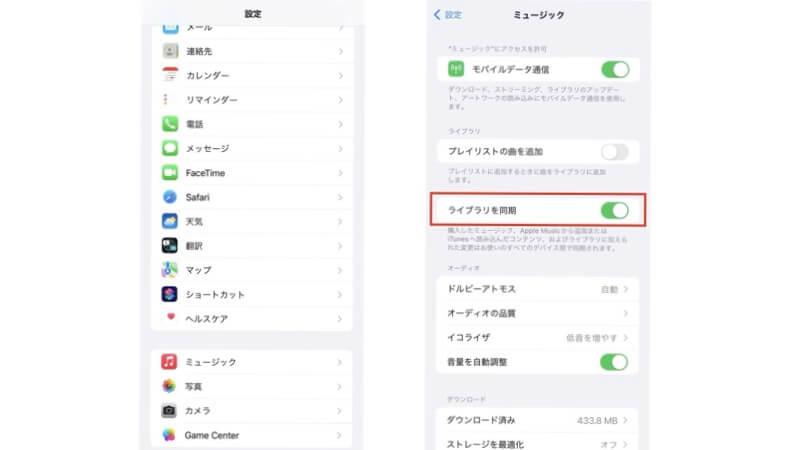Tap the Photos (写真) icon
800x450 pixels.
[169, 386]
